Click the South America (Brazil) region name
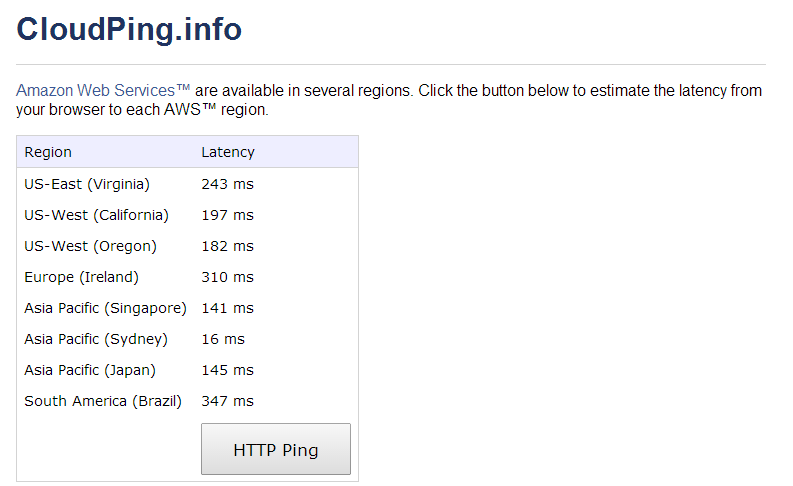793x486 pixels. [x=103, y=401]
